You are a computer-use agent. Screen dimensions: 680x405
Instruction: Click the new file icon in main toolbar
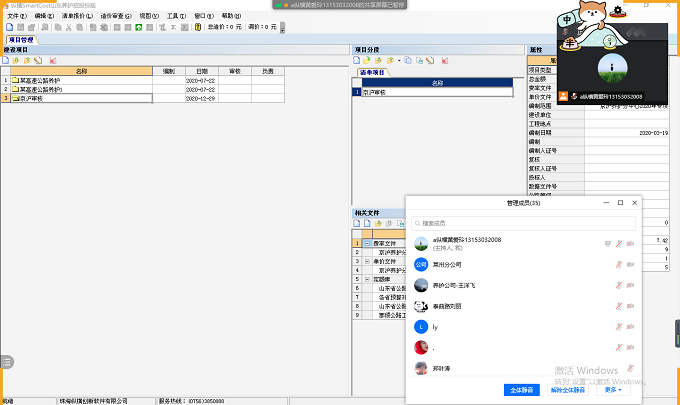[7, 27]
